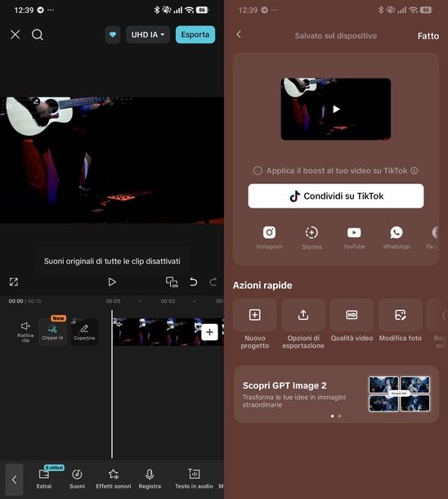Tap the Esporta button
The height and width of the screenshot is (499, 448).
pyautogui.click(x=195, y=34)
